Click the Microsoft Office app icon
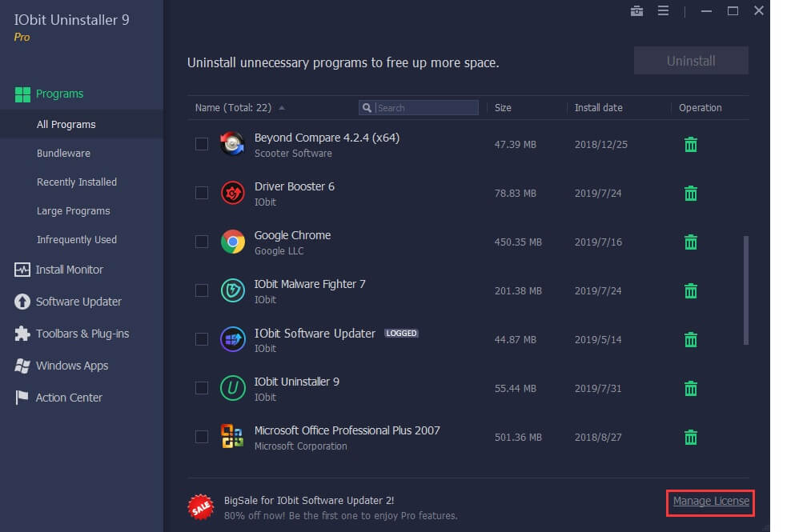Image resolution: width=807 pixels, height=532 pixels. click(x=233, y=436)
